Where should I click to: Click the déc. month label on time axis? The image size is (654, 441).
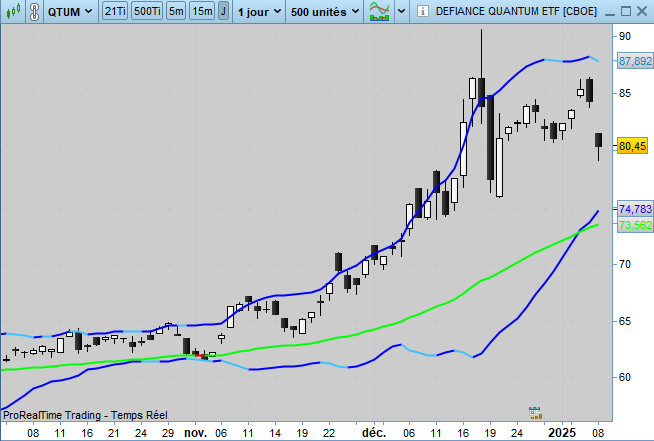click(x=374, y=433)
